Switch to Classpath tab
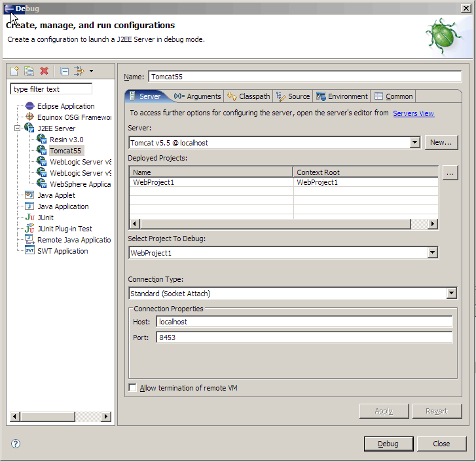Image resolution: width=476 pixels, height=462 pixels. 248,96
